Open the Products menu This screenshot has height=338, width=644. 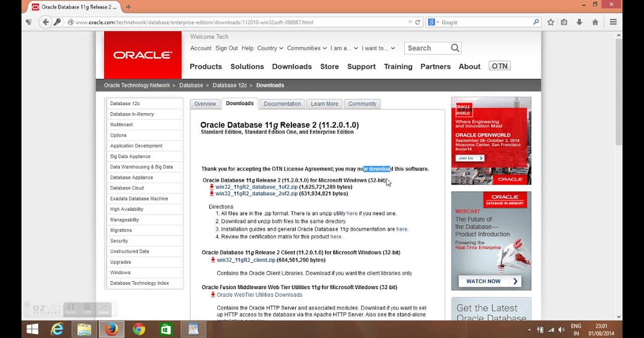click(206, 67)
